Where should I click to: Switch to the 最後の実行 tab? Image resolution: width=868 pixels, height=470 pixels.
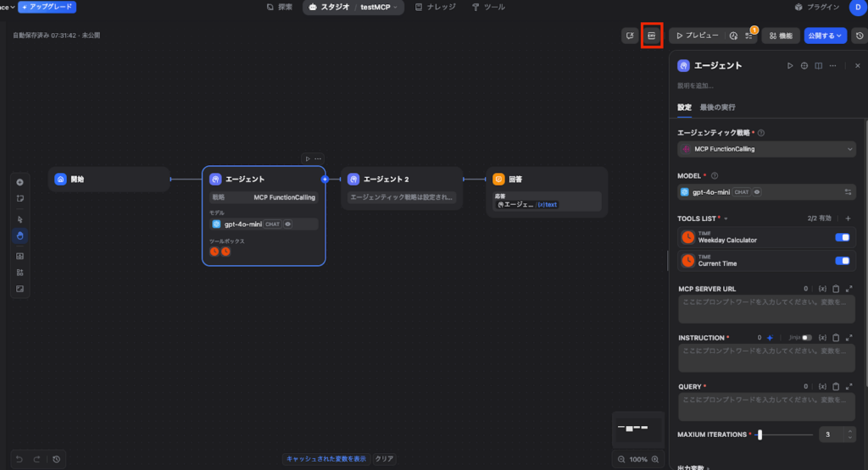(717, 108)
